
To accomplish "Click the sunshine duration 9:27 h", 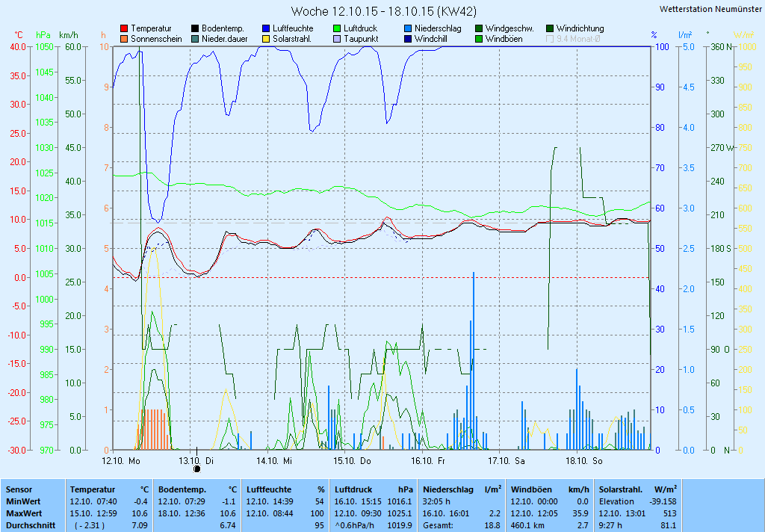I will (x=610, y=526).
